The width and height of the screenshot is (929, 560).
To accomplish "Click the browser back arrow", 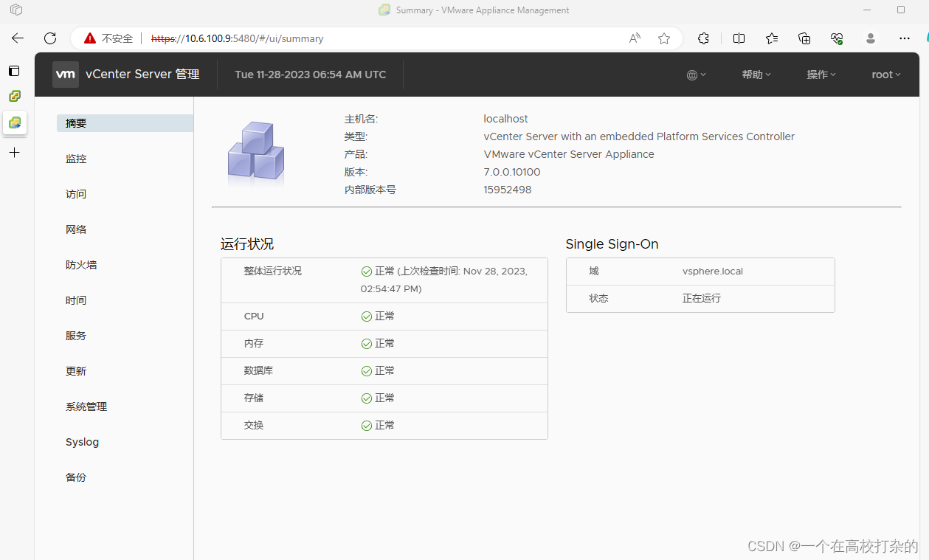I will (18, 38).
